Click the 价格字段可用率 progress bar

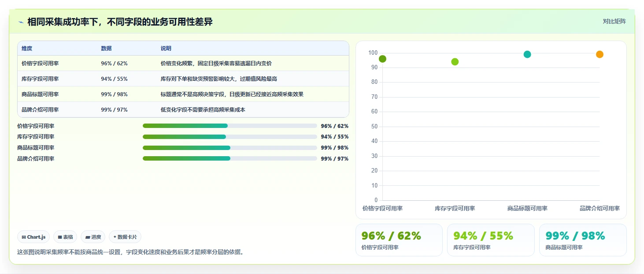[x=230, y=126]
